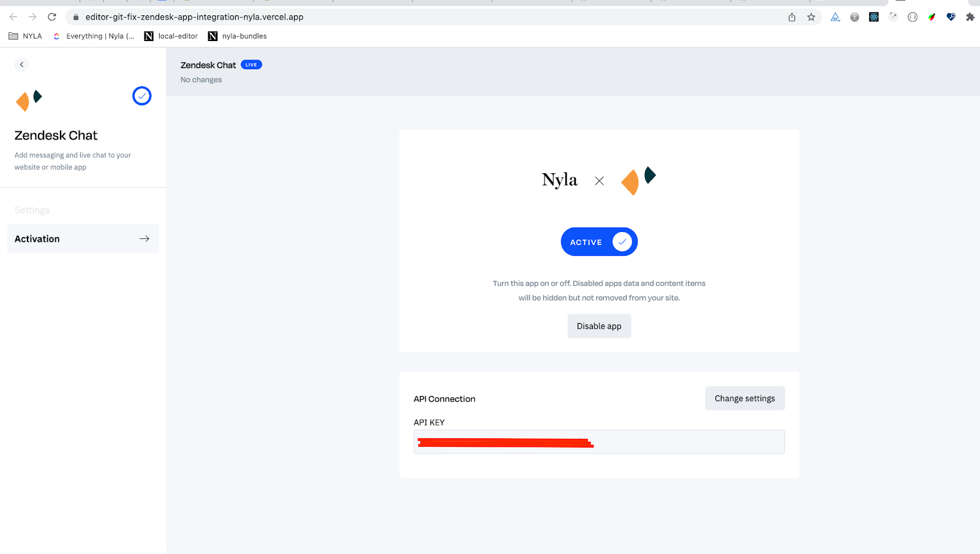Toggle the ACTIVE switch for the app

tap(598, 241)
